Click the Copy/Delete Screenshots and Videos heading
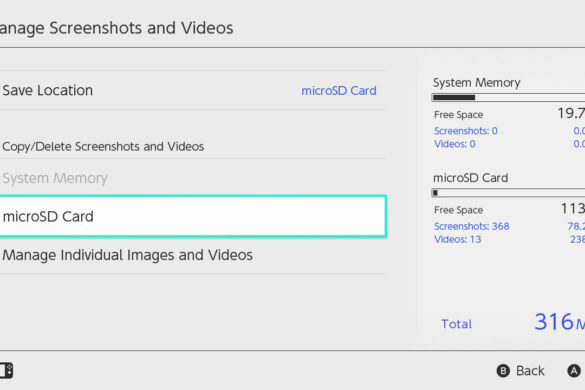Image resolution: width=585 pixels, height=390 pixels. pos(103,146)
